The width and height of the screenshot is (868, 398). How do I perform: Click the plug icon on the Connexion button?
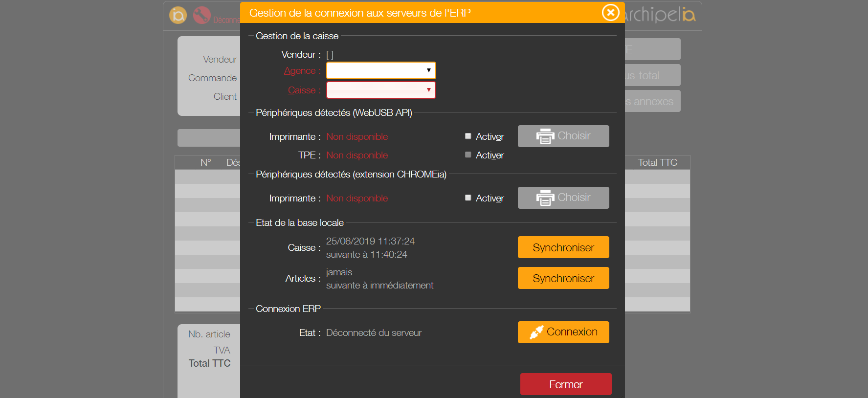tap(536, 332)
